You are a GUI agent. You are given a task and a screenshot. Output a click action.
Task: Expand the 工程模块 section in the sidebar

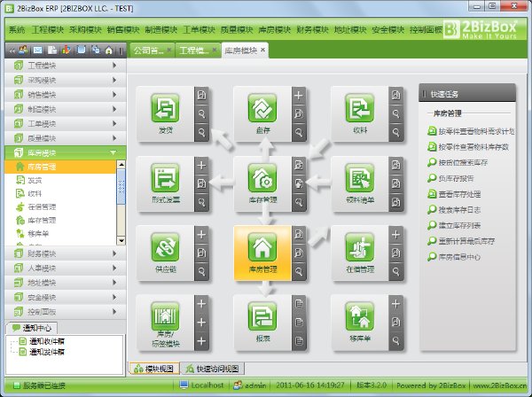(x=65, y=66)
